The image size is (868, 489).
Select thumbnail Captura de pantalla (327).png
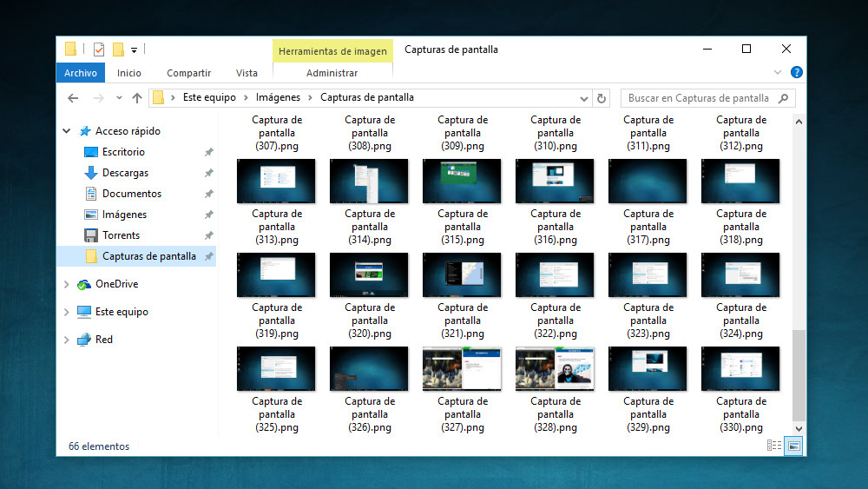pos(462,369)
